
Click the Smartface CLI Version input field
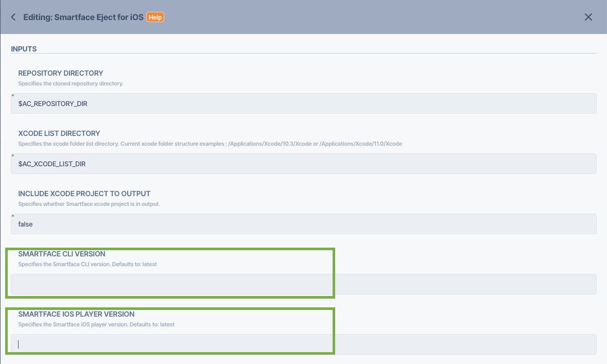(x=304, y=284)
